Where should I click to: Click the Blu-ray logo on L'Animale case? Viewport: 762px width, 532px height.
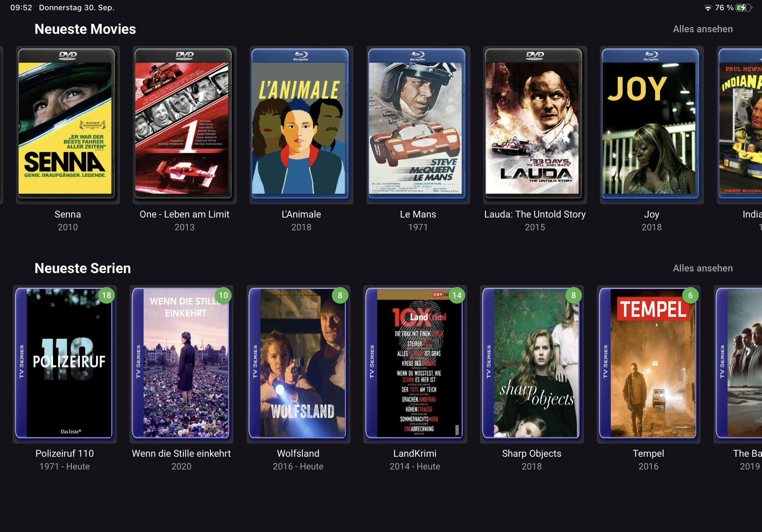(301, 56)
